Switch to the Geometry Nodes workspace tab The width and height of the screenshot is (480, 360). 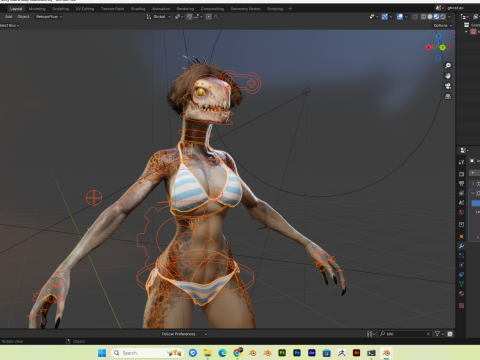coord(246,9)
